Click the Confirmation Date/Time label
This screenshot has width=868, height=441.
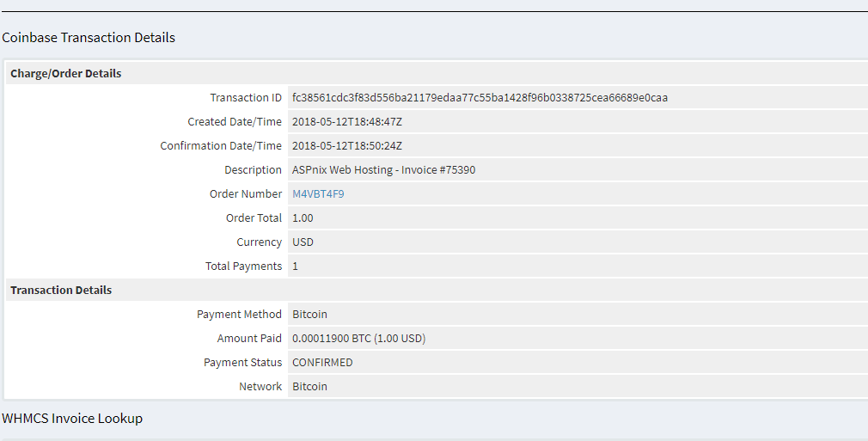[221, 145]
